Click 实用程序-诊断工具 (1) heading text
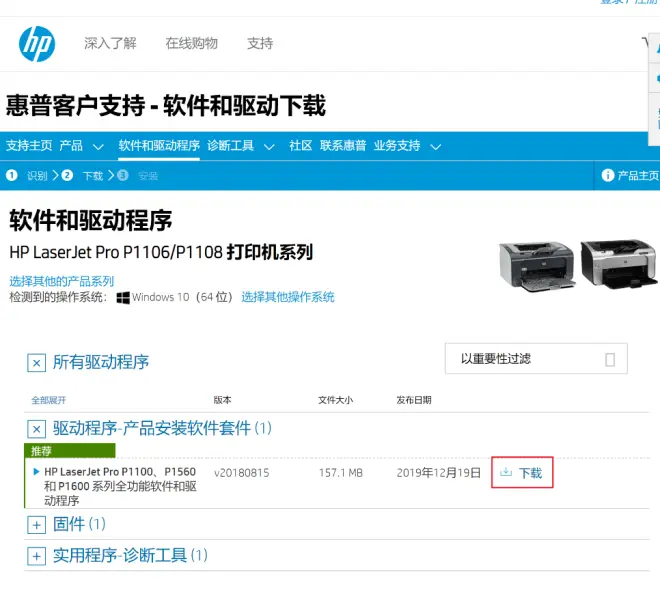The width and height of the screenshot is (660, 594). pos(130,555)
